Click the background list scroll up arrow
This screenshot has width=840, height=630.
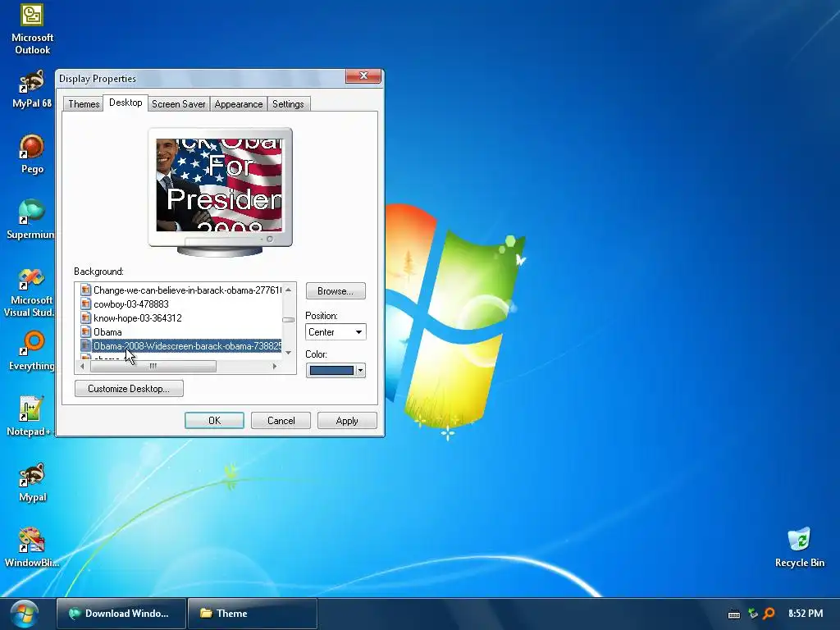tap(288, 290)
